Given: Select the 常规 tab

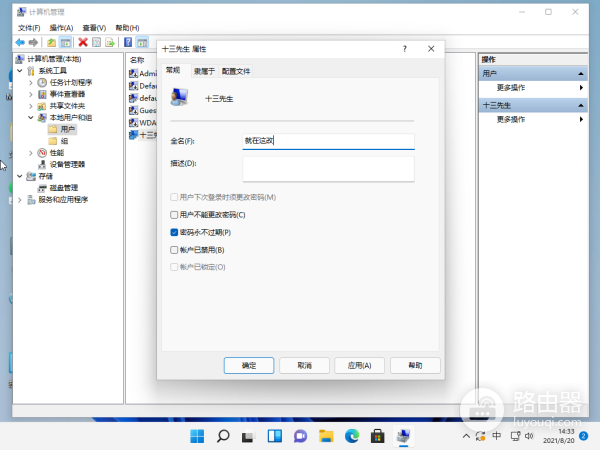Looking at the screenshot, I should click(173, 70).
